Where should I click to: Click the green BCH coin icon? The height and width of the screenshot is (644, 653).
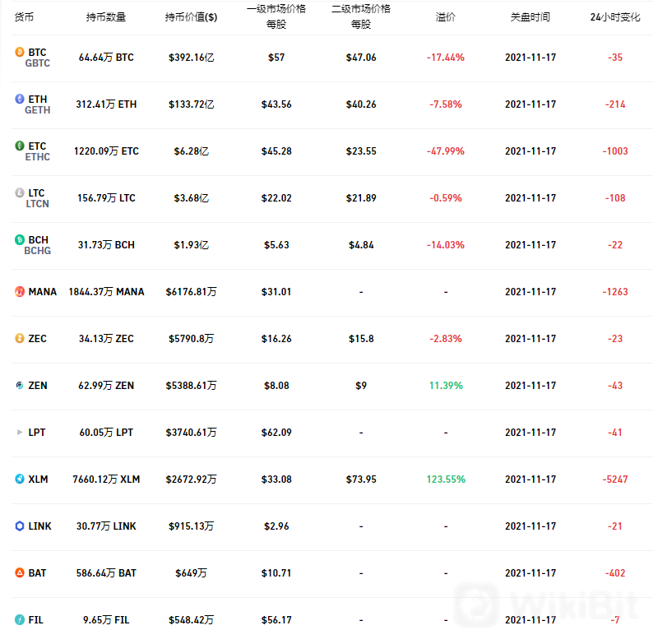point(20,239)
